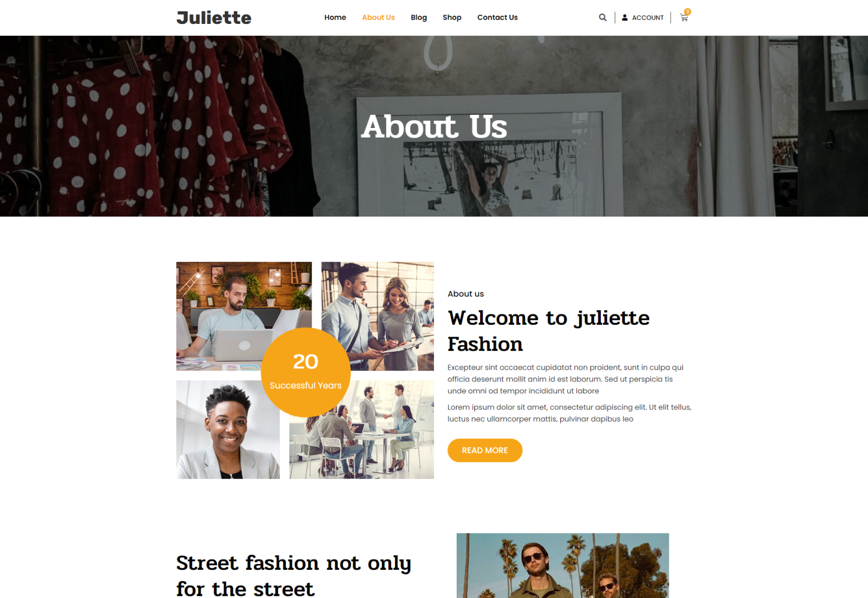Open the Blog page
The width and height of the screenshot is (868, 598).
tap(418, 17)
